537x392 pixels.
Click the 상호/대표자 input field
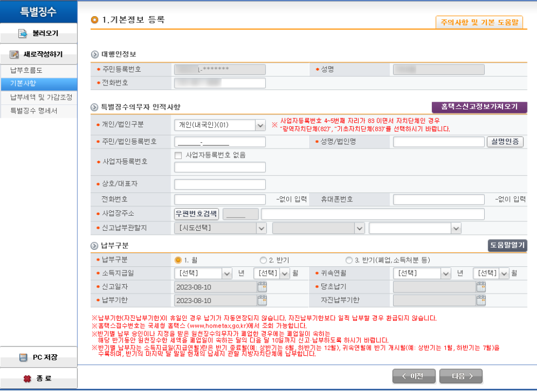(x=220, y=185)
